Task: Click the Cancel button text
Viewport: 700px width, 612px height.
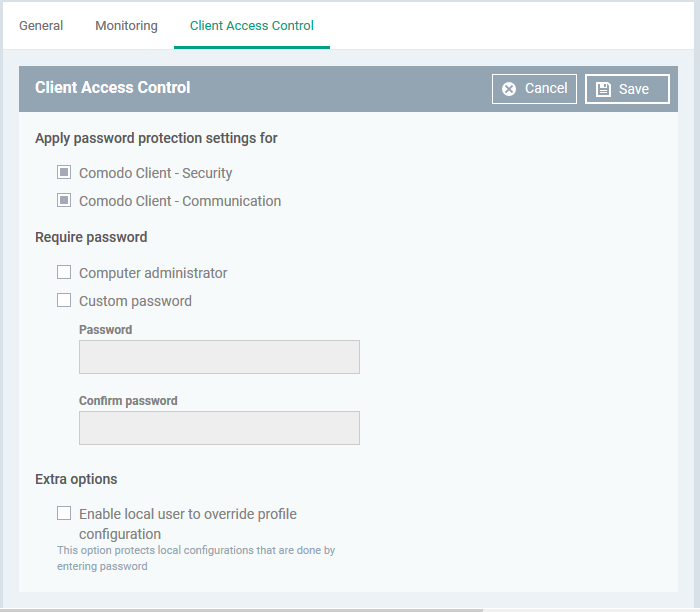Action: (x=546, y=88)
